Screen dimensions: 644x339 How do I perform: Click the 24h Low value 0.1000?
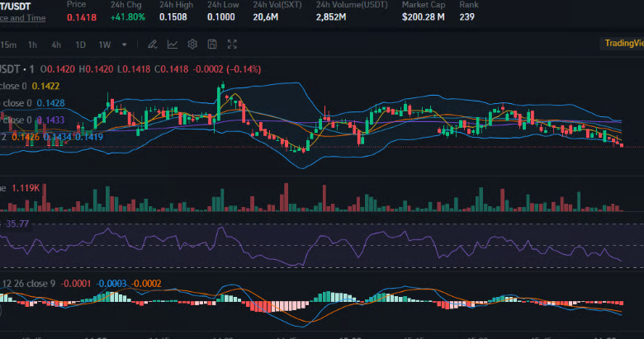click(221, 17)
